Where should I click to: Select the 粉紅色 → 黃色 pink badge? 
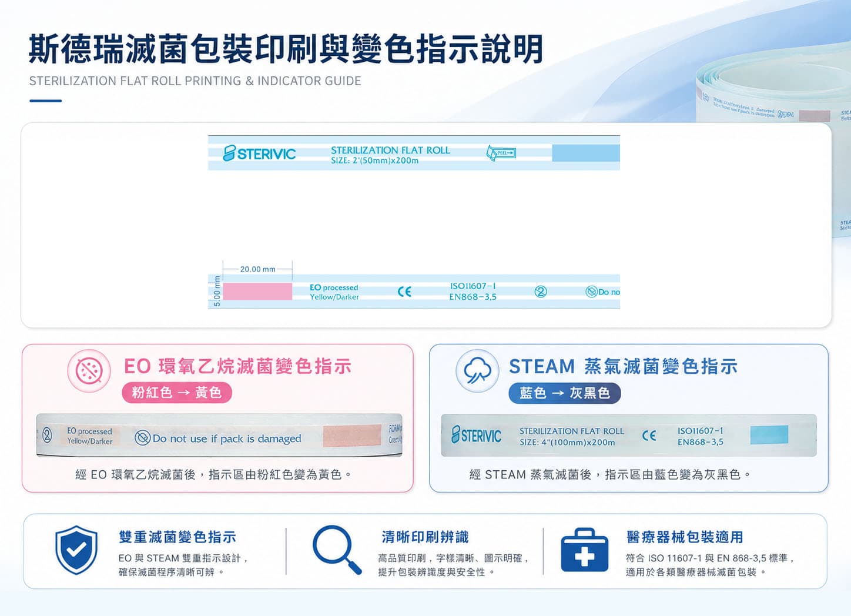point(177,393)
